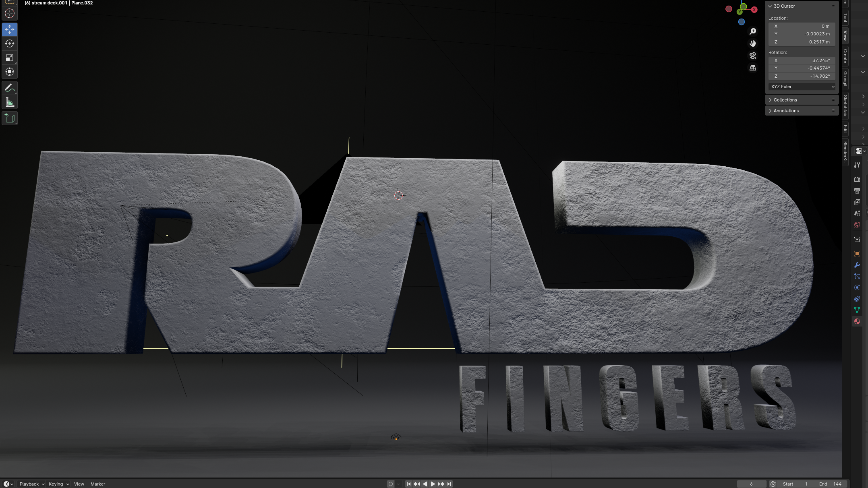
Task: Open the Sketchfab sidebar tab
Action: pyautogui.click(x=845, y=105)
